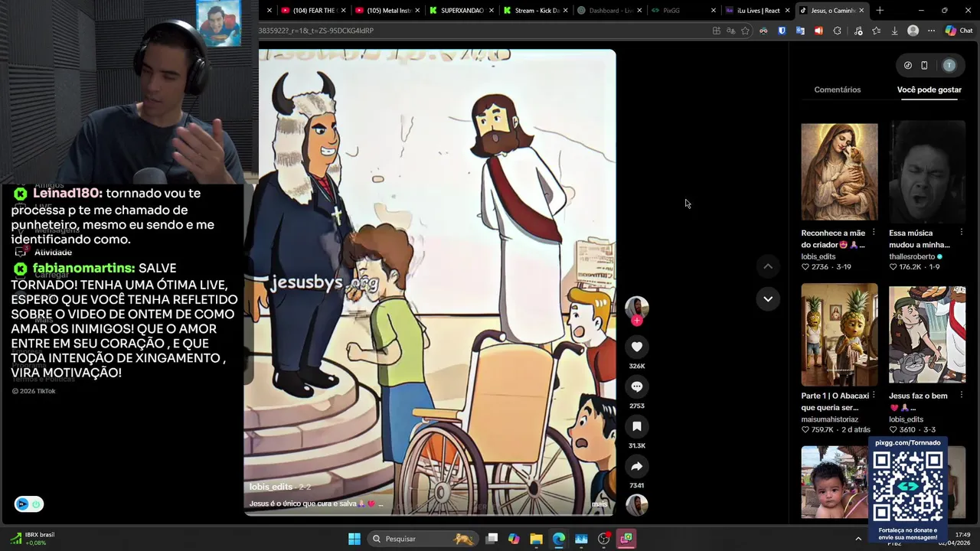Screen dimensions: 980x551
Task: Open 'Essa música mudou a minha' video thumbnail
Action: [927, 171]
